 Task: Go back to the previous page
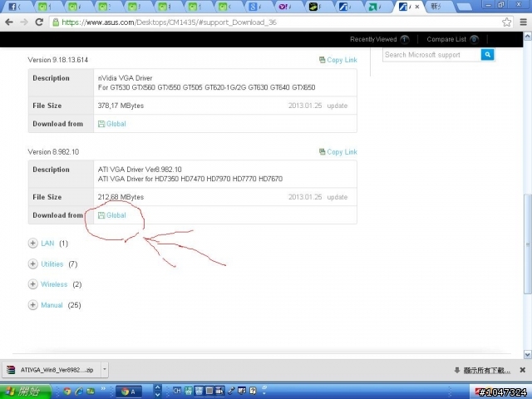tap(9, 22)
